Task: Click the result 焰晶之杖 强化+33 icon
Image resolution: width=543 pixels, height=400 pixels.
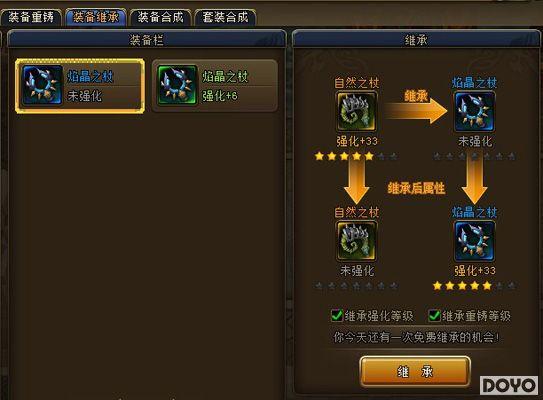Action: pyautogui.click(x=474, y=241)
